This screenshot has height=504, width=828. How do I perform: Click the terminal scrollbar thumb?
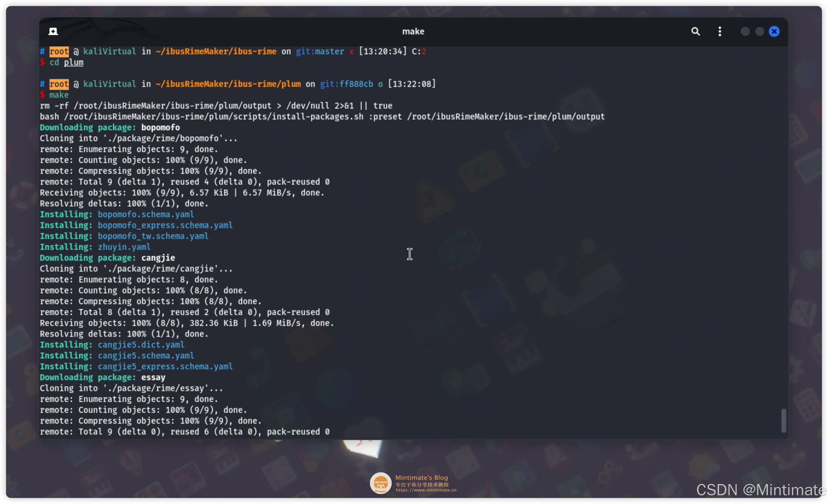[x=783, y=420]
